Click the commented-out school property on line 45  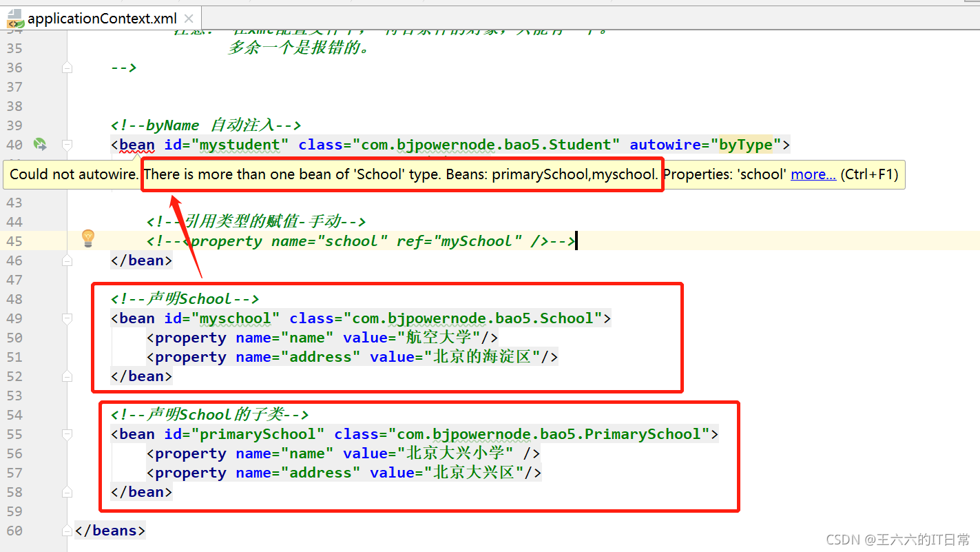pos(360,241)
